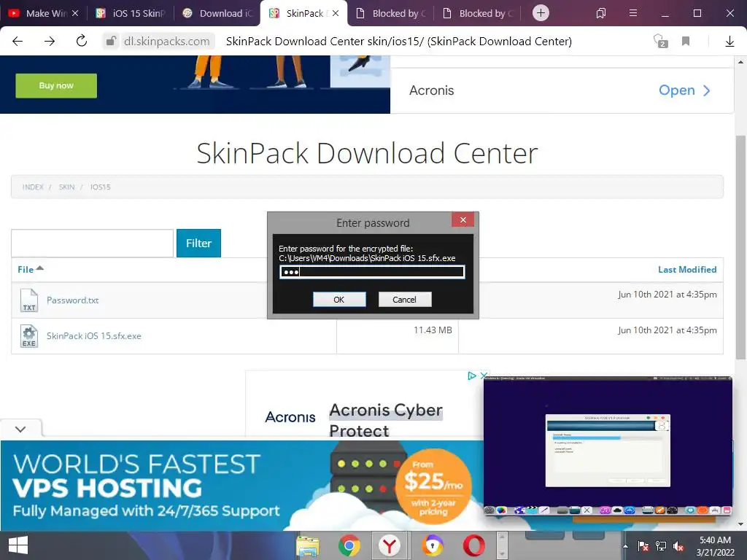Open Opera from the taskbar

[474, 545]
